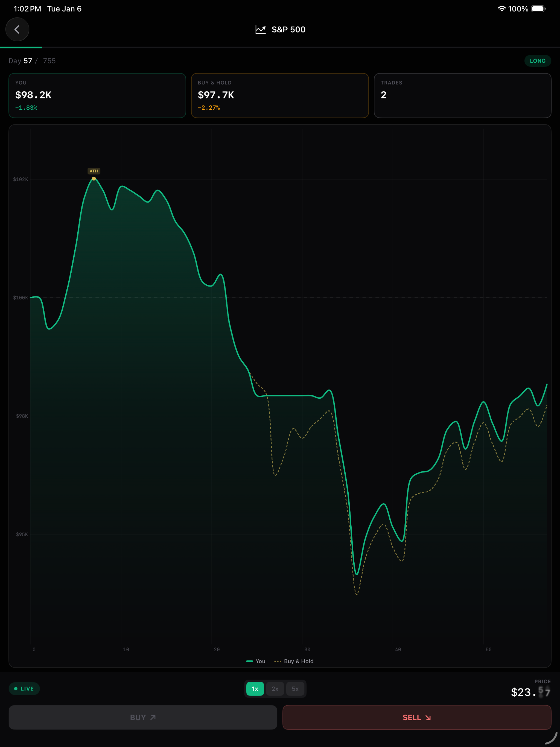This screenshot has height=747, width=560.
Task: Click the -1.83% return value
Action: 26,108
